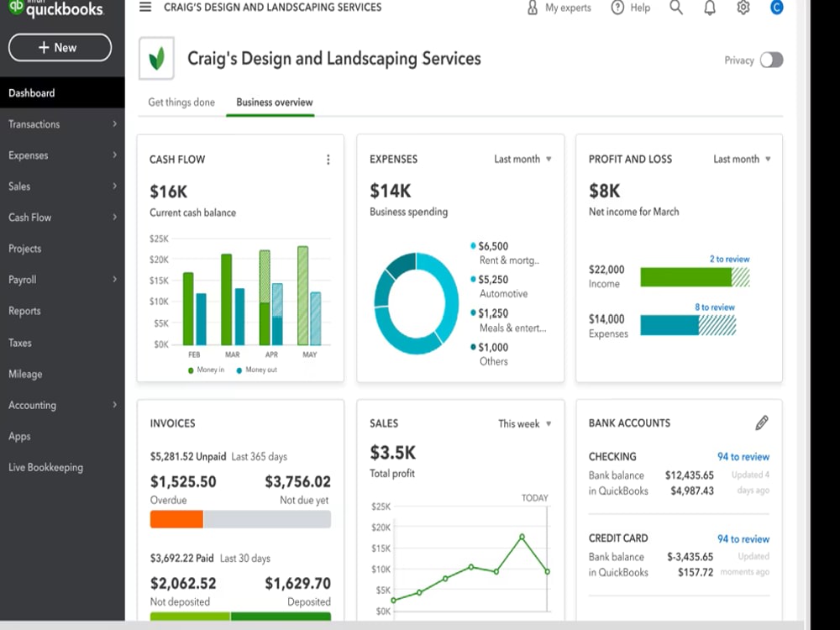Click the $16K cash balance value
840x630 pixels.
pos(168,192)
